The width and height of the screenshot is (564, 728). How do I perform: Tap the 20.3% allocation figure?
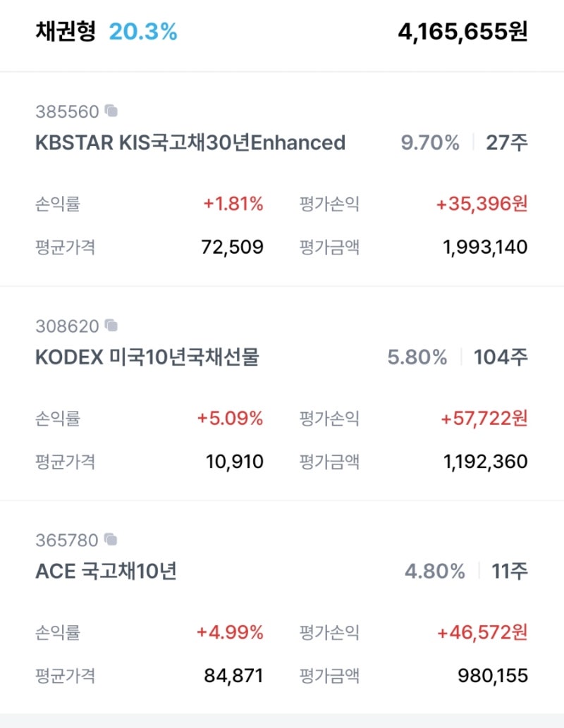(143, 32)
